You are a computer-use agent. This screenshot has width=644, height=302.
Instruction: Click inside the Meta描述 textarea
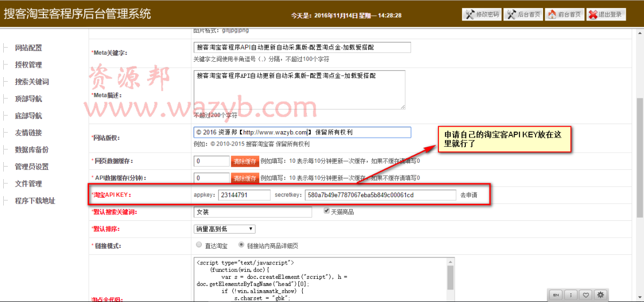point(299,90)
